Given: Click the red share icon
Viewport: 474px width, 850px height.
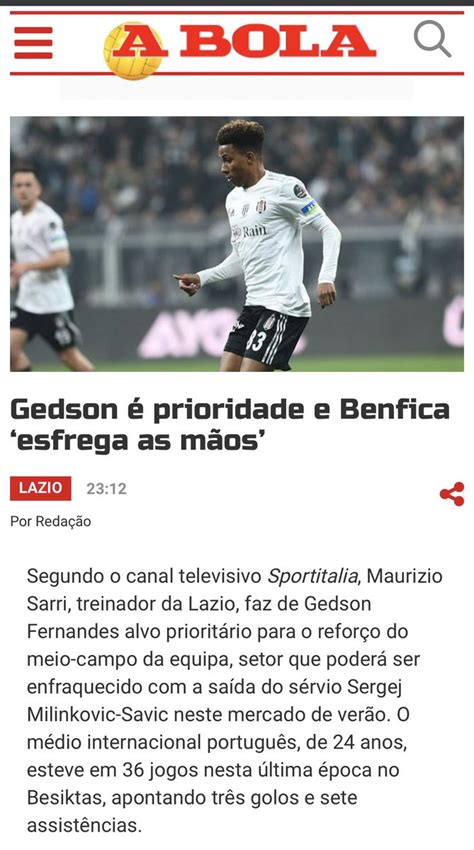Looking at the screenshot, I should tap(452, 494).
